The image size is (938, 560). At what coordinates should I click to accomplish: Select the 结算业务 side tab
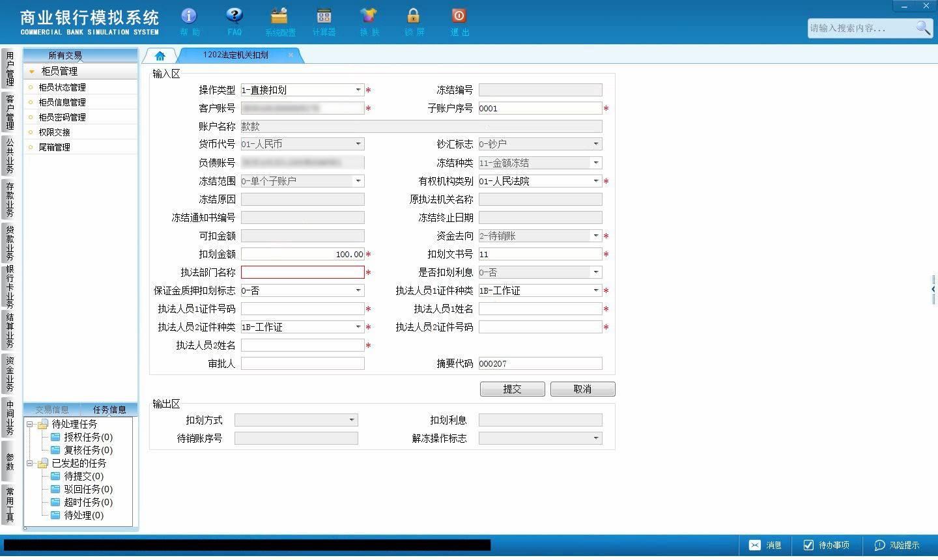pos(9,330)
